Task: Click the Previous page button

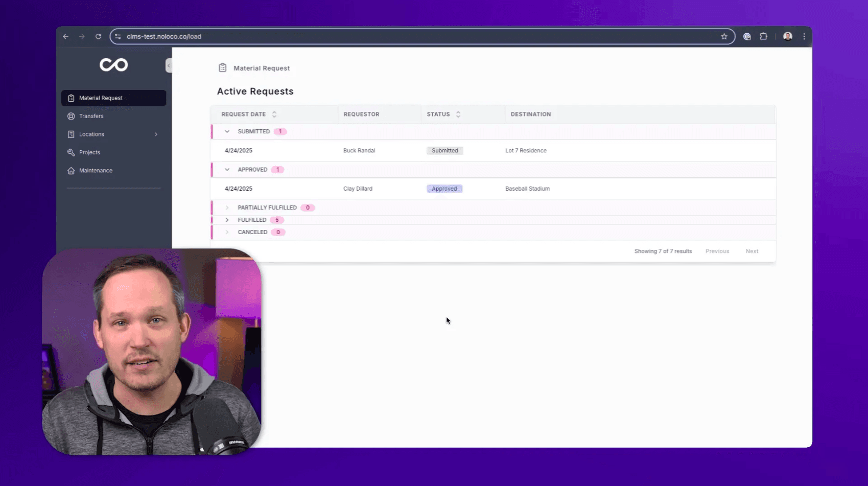Action: [717, 251]
